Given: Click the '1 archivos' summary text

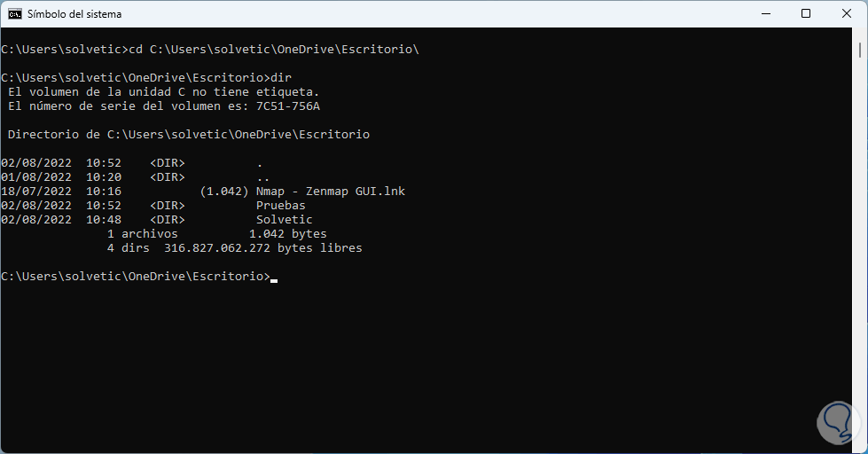Looking at the screenshot, I should 142,234.
